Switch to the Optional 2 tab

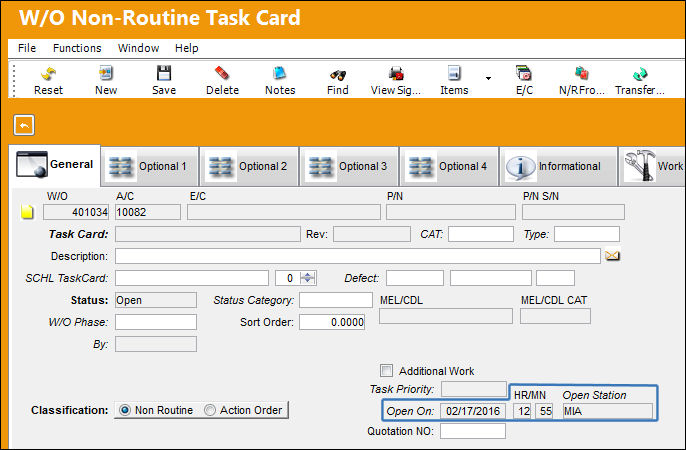(249, 166)
